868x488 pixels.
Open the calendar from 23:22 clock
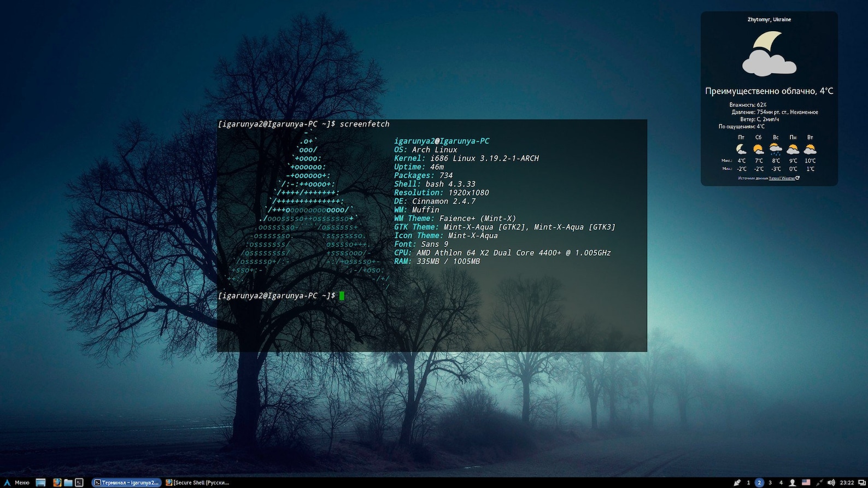[x=847, y=483]
